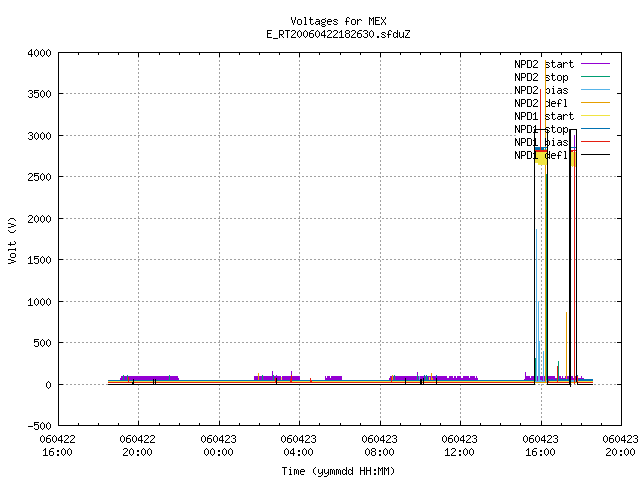The image size is (640, 480).
Task: Click the '060423 12:00' x-axis label
Action: point(459,446)
